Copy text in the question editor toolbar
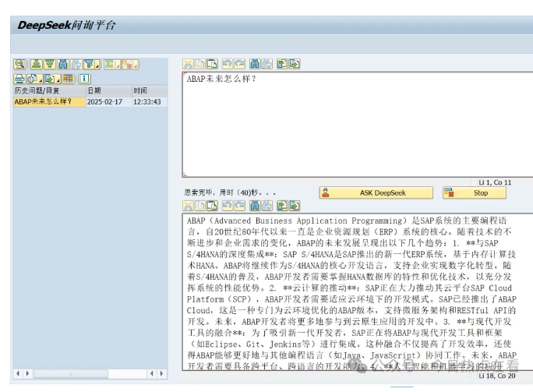Screen dimensions: 533x392 (199, 64)
